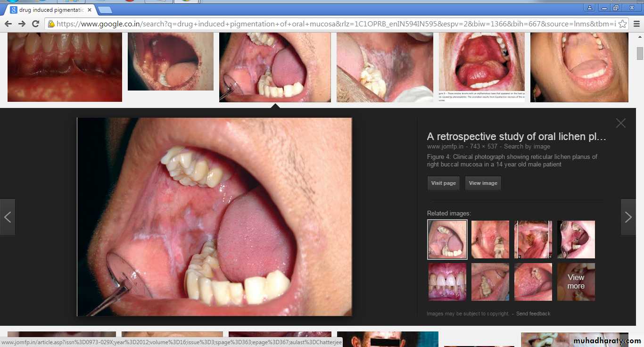The height and width of the screenshot is (347, 644).
Task: Open the Chrome menu hamburger icon
Action: point(636,24)
